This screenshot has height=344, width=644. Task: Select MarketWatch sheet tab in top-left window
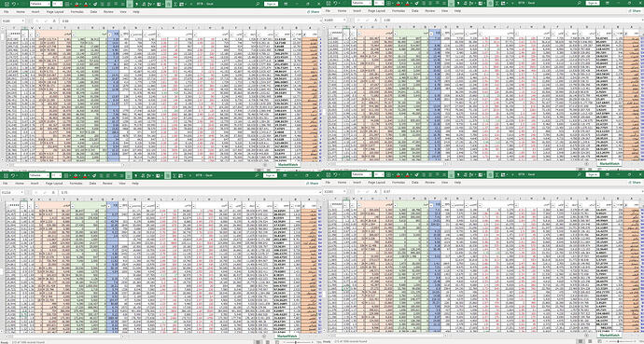tap(288, 164)
